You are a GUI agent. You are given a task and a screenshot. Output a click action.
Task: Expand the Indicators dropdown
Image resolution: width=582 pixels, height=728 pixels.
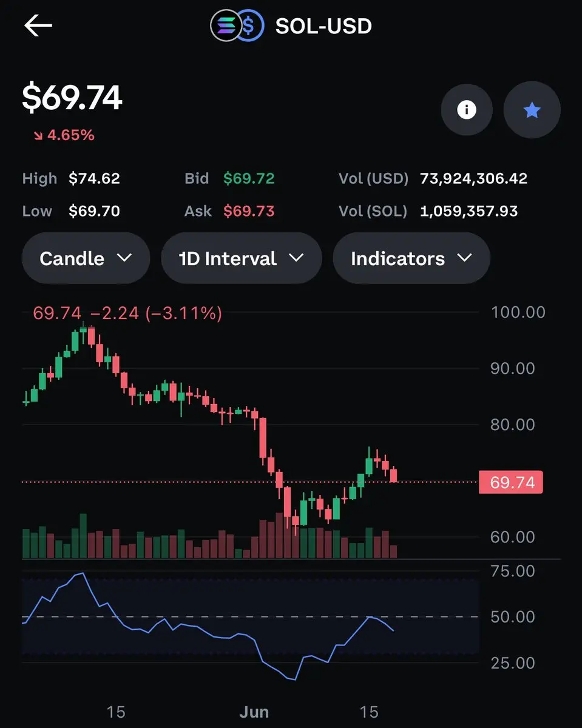click(x=411, y=258)
